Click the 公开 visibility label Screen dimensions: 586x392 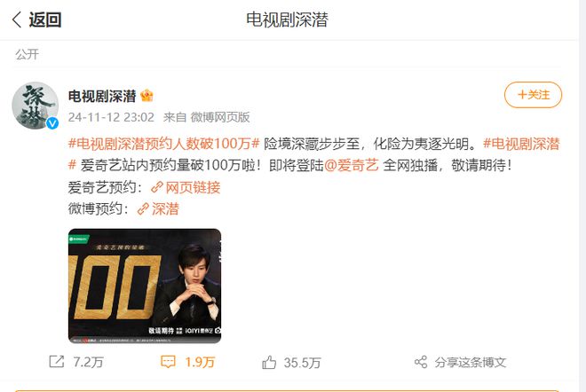(27, 54)
